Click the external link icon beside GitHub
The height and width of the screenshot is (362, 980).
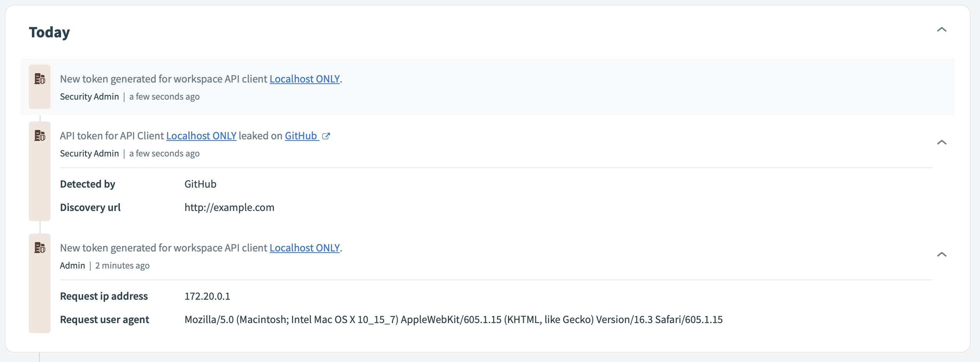[326, 136]
